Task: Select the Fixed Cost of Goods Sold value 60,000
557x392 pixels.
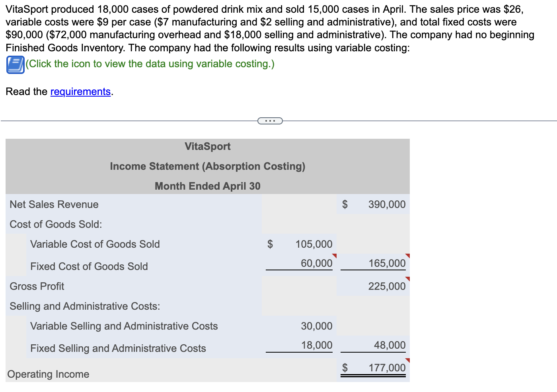Action: pyautogui.click(x=316, y=263)
